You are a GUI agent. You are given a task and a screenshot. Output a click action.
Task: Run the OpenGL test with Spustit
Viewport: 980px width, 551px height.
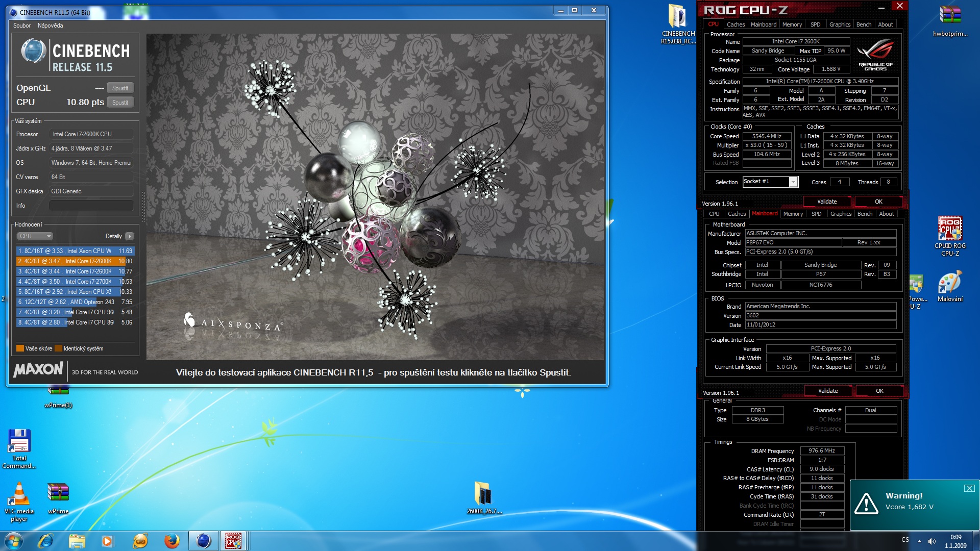[120, 88]
